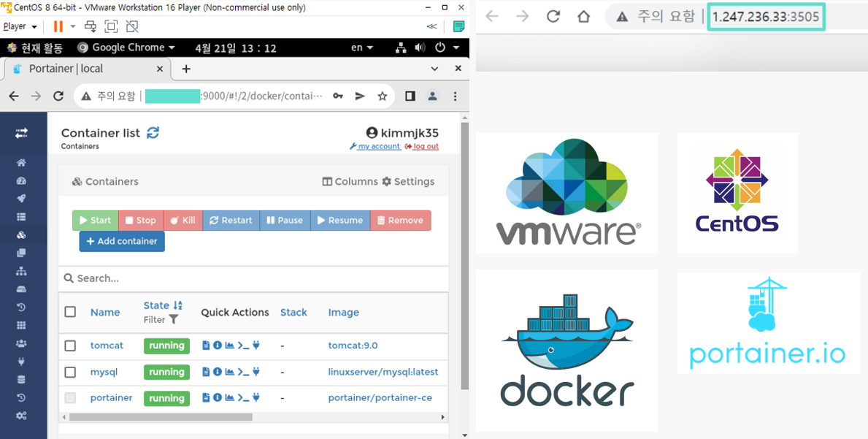Open Chrome three-dot menu in VM
Screen dimensions: 868x439
[x=455, y=96]
